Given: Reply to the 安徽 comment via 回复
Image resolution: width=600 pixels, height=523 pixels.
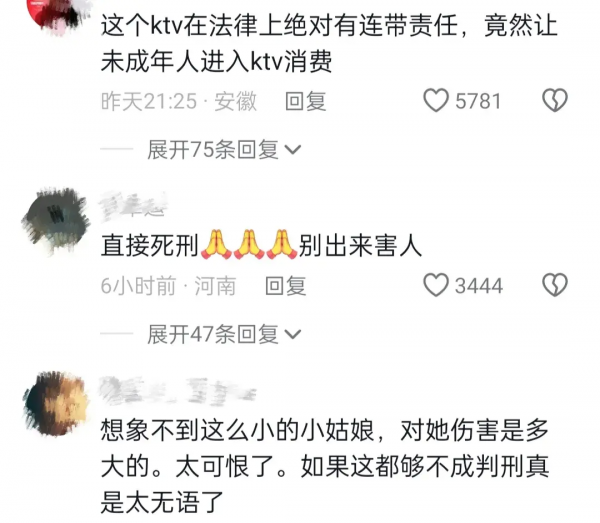Looking at the screenshot, I should click(x=306, y=101).
